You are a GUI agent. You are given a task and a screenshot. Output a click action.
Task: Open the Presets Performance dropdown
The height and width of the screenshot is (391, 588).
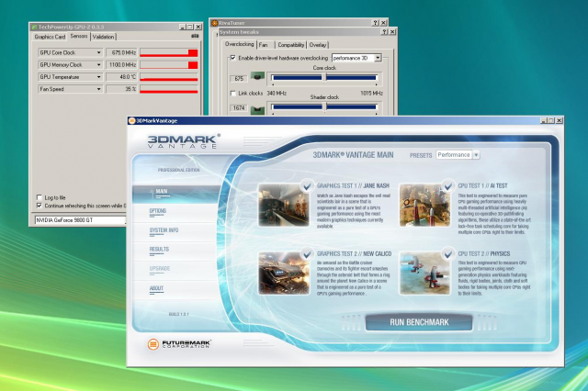click(476, 155)
